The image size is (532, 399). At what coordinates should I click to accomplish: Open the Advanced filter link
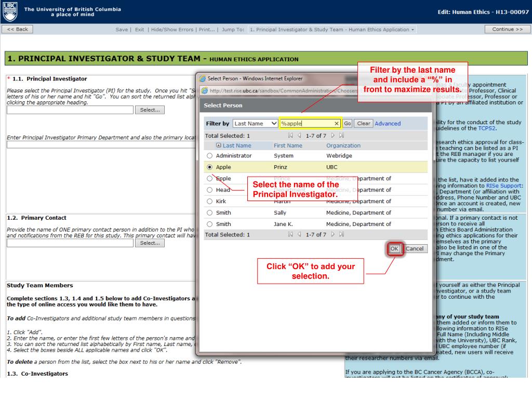(388, 124)
